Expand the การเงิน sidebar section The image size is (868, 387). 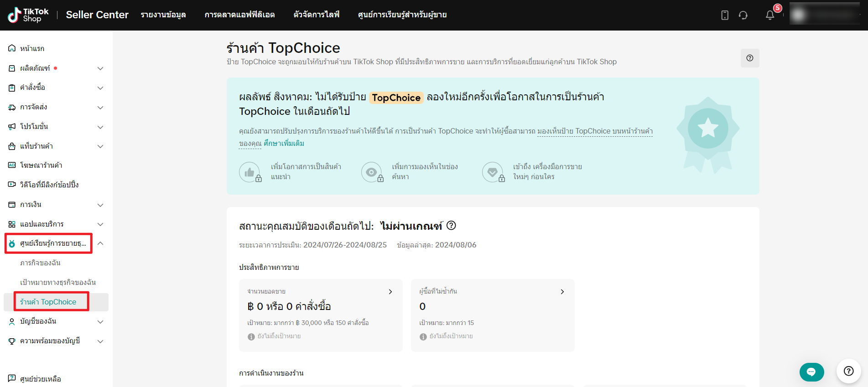(100, 205)
